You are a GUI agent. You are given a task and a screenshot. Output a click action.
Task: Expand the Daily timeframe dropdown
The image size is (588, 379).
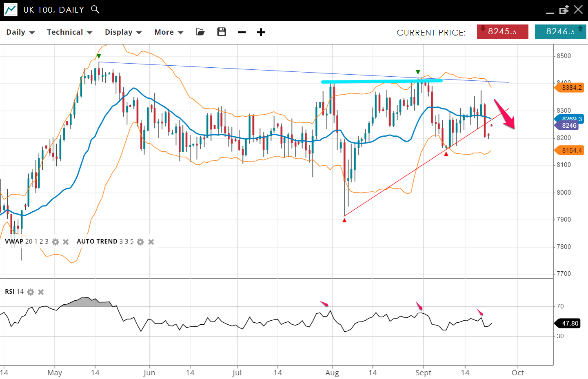(x=20, y=32)
